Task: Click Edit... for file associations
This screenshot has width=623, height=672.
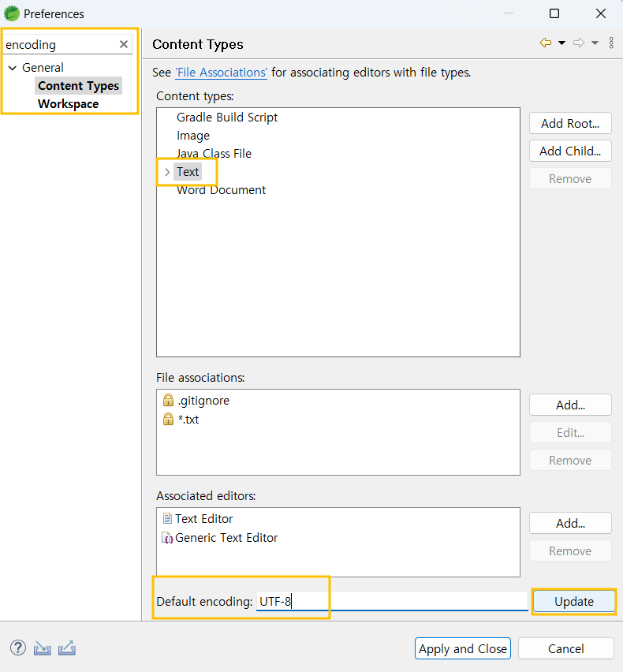Action: pyautogui.click(x=570, y=432)
